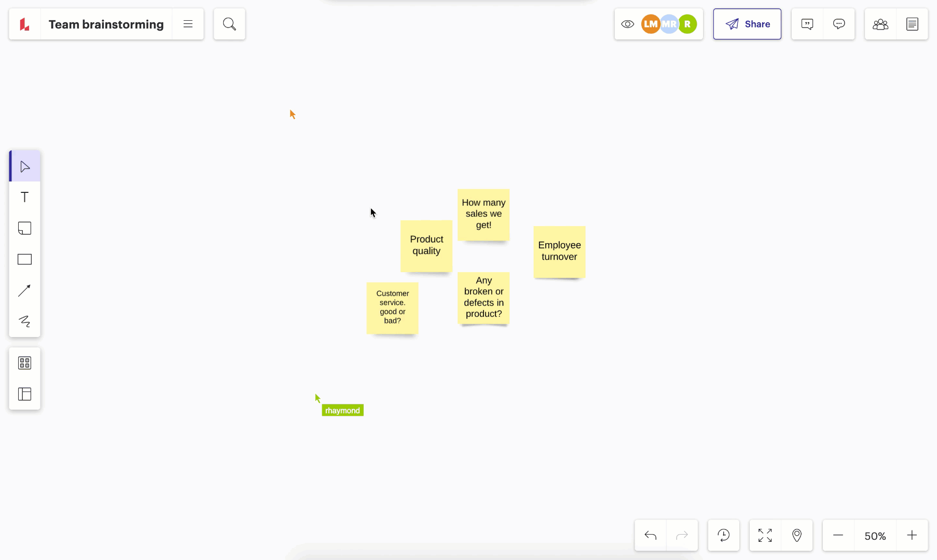The image size is (937, 560).
Task: Zoom in with the plus control
Action: tap(913, 535)
